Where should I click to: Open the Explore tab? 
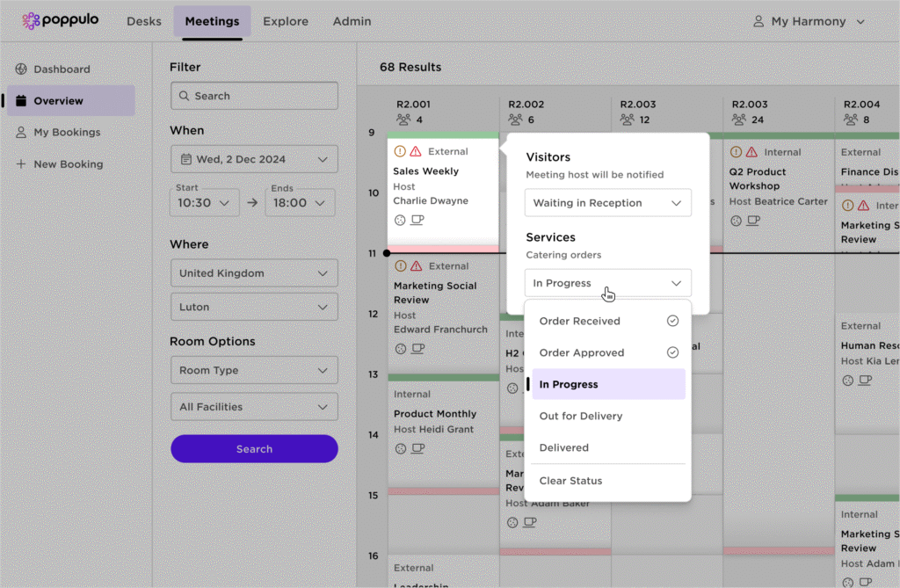click(286, 21)
